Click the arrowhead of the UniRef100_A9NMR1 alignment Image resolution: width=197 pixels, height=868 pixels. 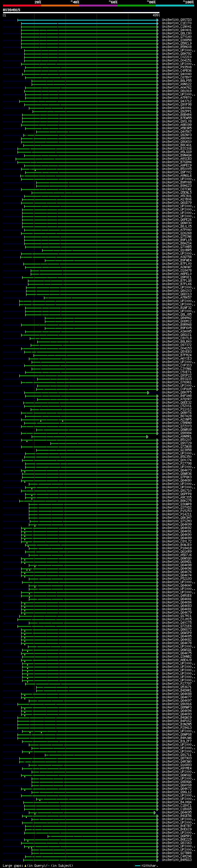[x=147, y=437]
